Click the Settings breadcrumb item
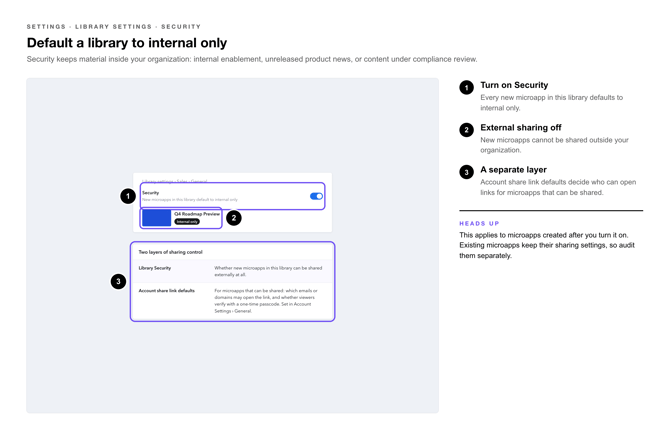670x430 pixels. pyautogui.click(x=46, y=27)
